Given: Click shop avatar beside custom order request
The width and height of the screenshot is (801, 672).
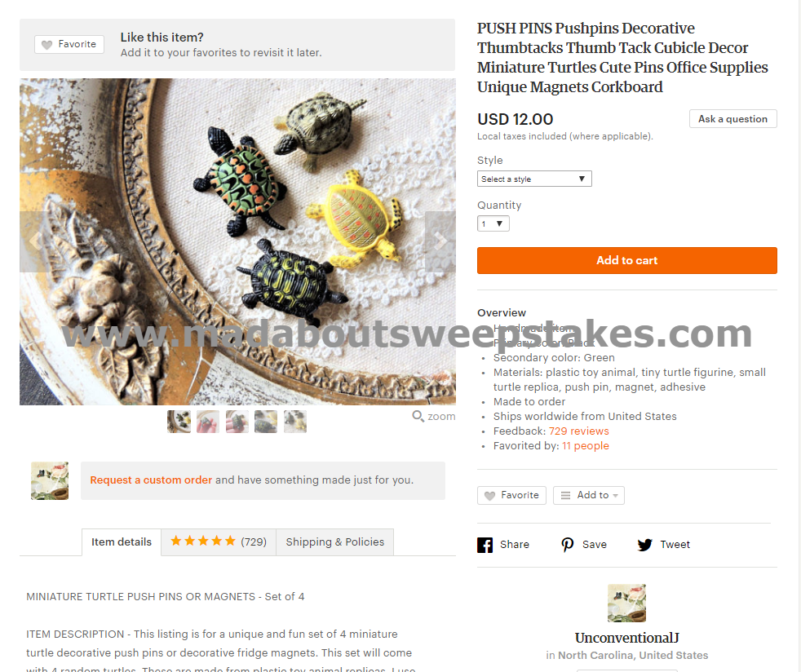Looking at the screenshot, I should pos(50,481).
